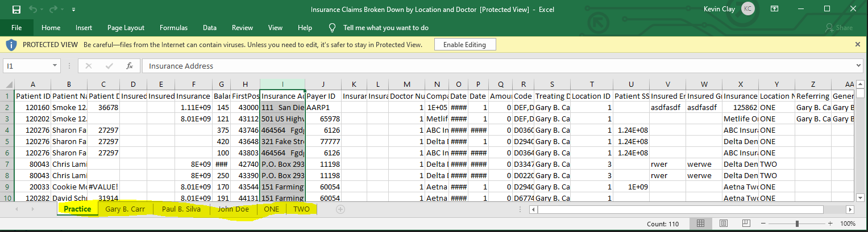This screenshot has height=232, width=868.
Task: Switch to Normal view in status bar
Action: (x=701, y=224)
